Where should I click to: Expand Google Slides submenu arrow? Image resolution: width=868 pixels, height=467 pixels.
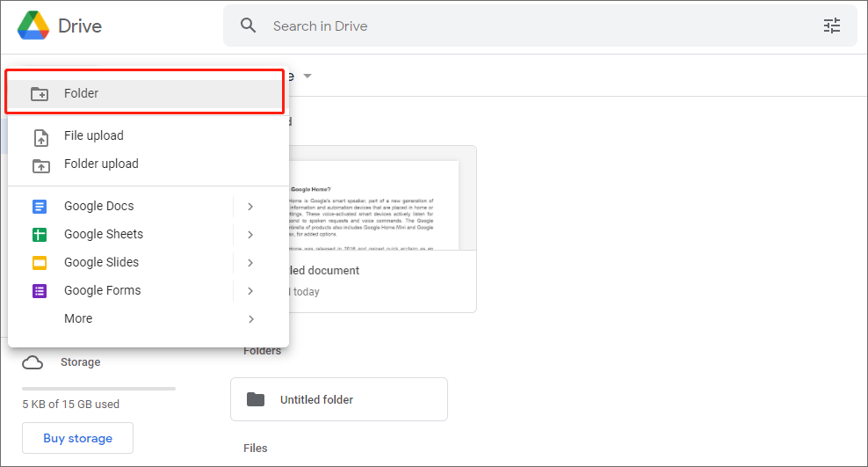pos(250,263)
